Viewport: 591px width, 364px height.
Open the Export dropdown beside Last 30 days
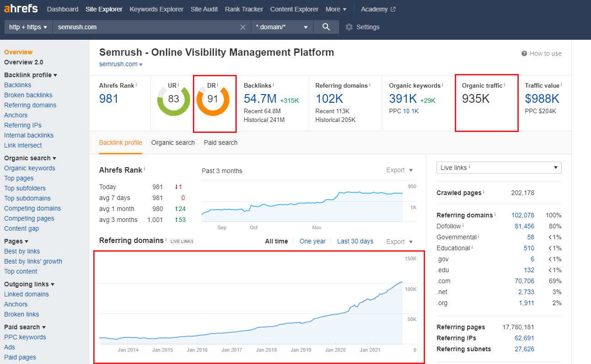399,242
